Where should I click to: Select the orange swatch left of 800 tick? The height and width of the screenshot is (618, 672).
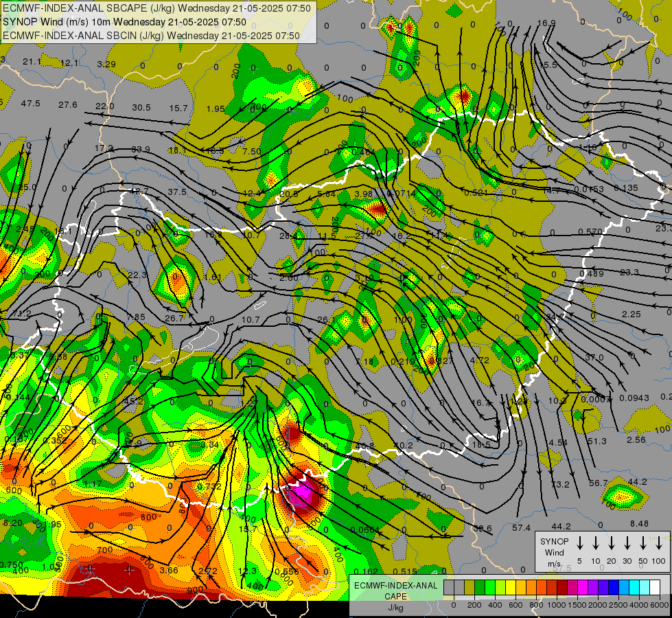point(531,588)
